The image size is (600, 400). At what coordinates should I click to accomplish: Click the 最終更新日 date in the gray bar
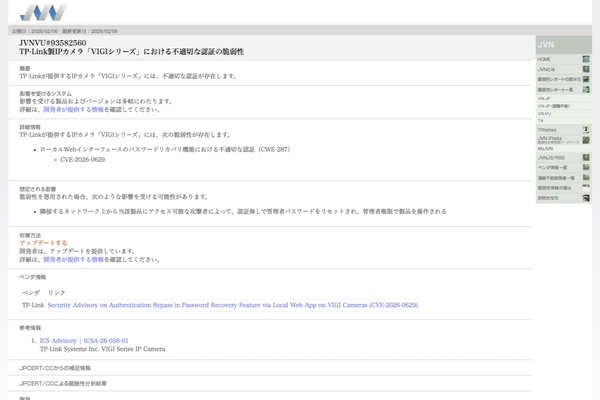click(90, 31)
